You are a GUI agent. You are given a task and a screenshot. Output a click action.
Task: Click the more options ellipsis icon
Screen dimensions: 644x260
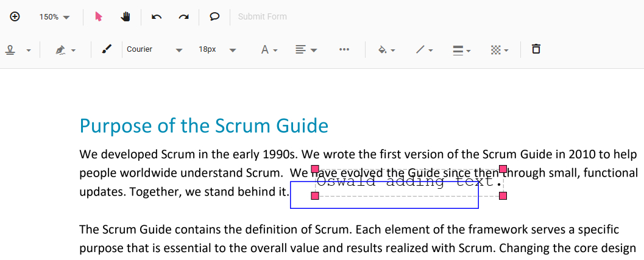point(344,49)
